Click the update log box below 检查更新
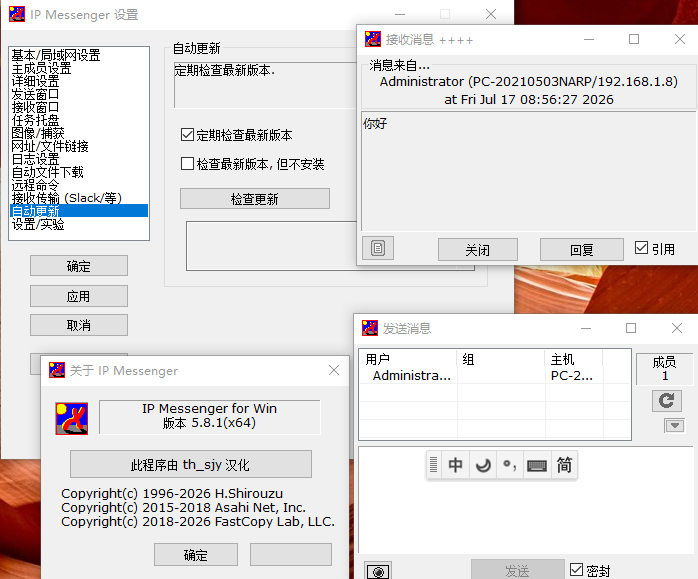Image resolution: width=698 pixels, height=579 pixels. (271, 246)
